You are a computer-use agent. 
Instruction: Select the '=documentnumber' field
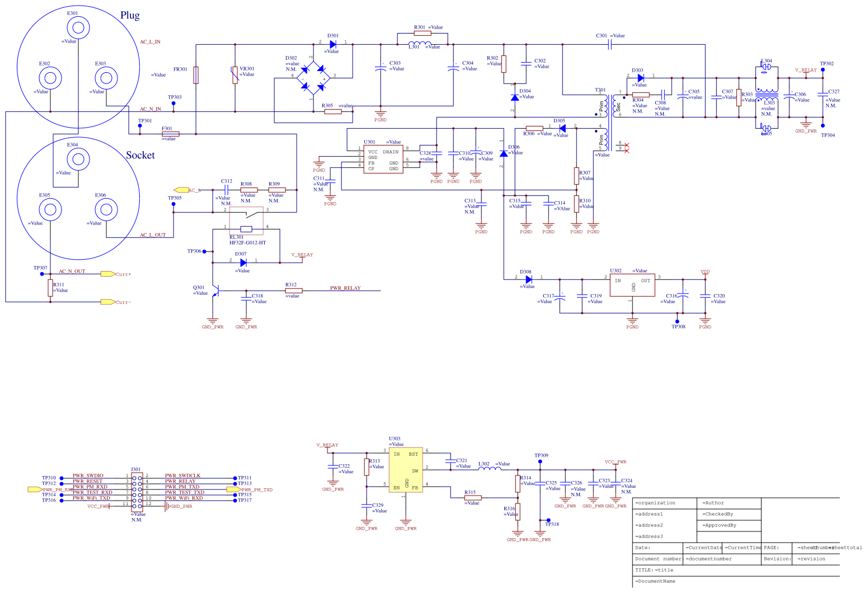click(709, 559)
